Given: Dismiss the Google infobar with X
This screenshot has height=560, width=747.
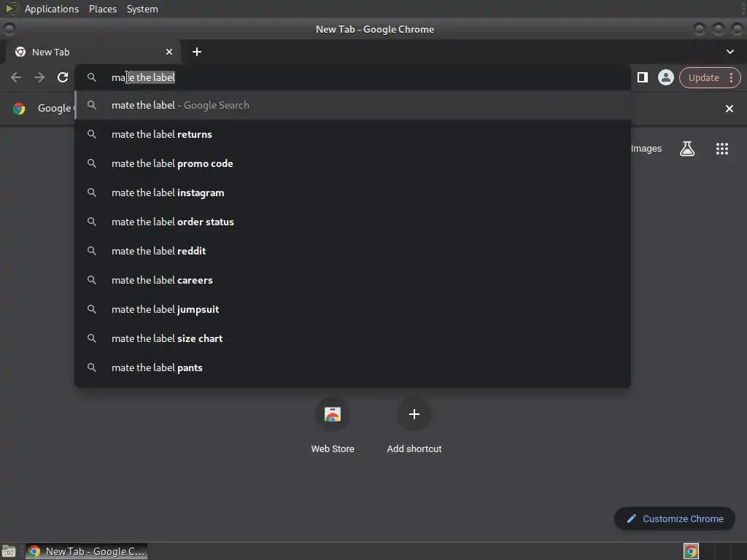Looking at the screenshot, I should (729, 109).
